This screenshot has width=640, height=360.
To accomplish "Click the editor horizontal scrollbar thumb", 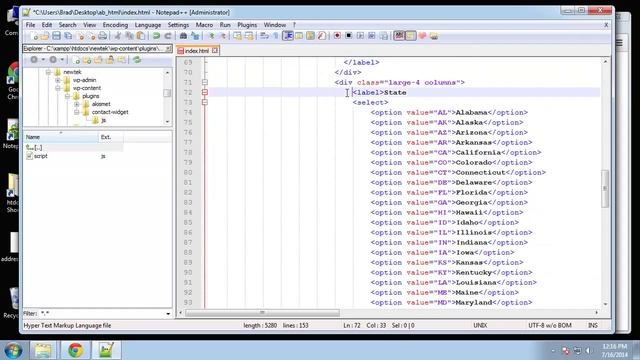I will point(262,313).
